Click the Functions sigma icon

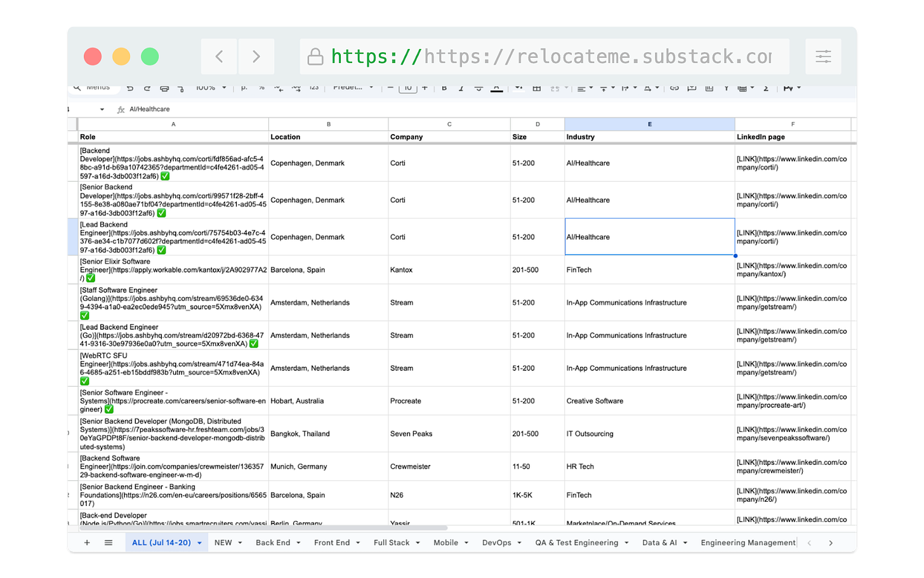pos(766,88)
